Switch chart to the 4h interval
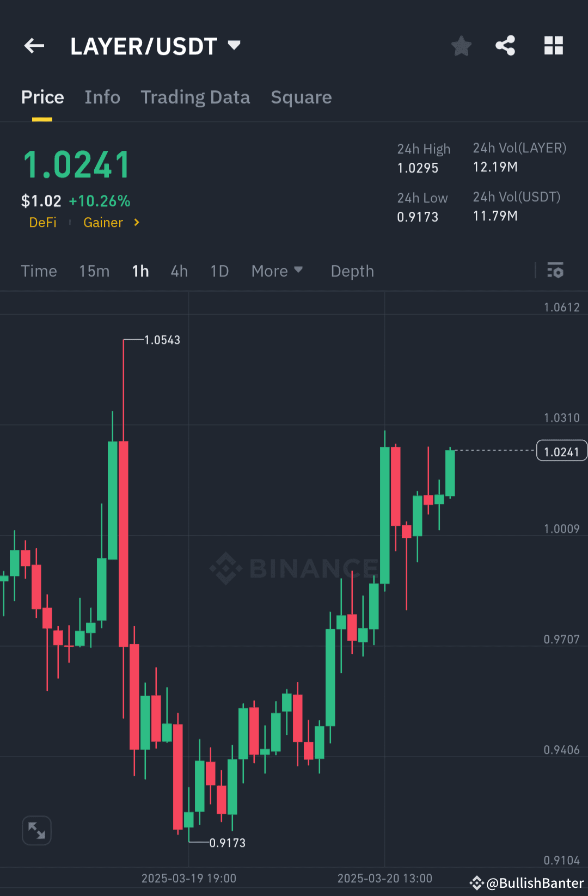 (179, 271)
